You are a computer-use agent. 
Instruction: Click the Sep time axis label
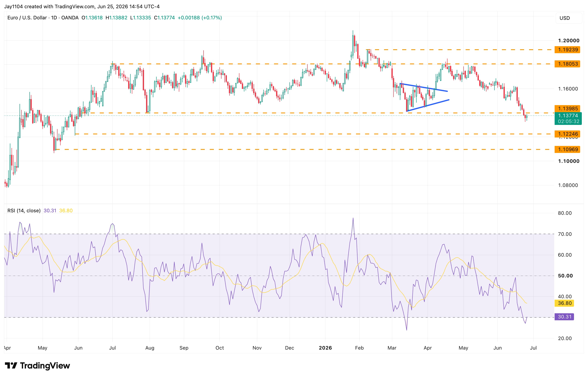point(184,348)
